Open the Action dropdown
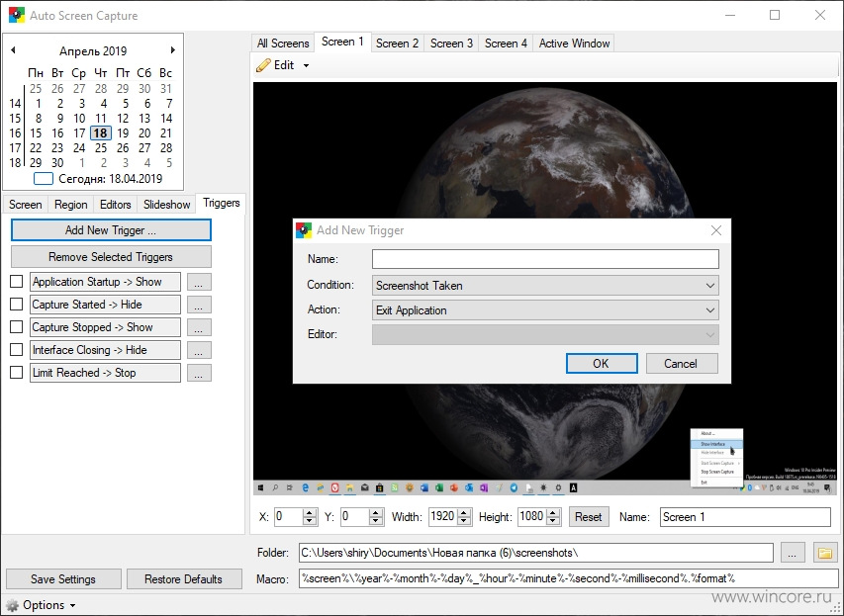The height and width of the screenshot is (616, 844). click(545, 310)
